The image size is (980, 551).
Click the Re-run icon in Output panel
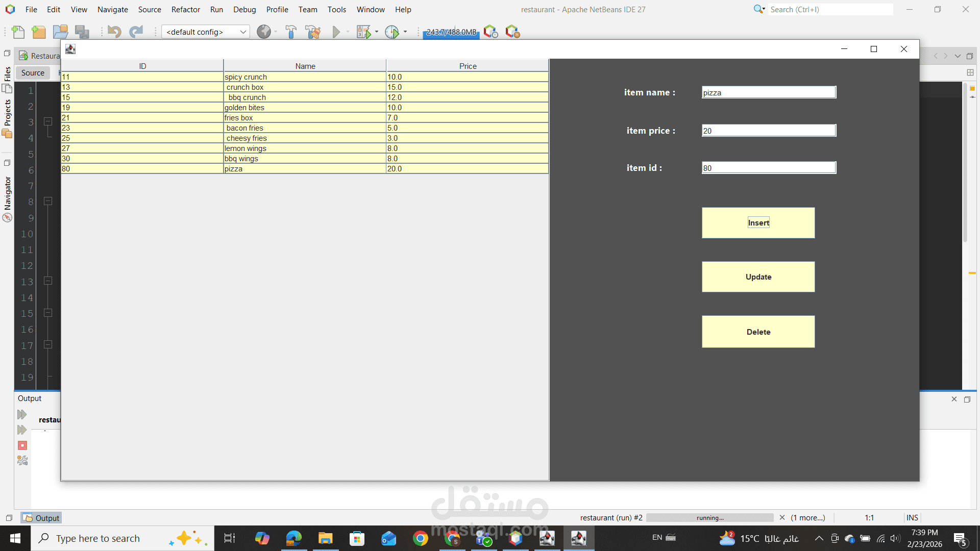coord(22,414)
